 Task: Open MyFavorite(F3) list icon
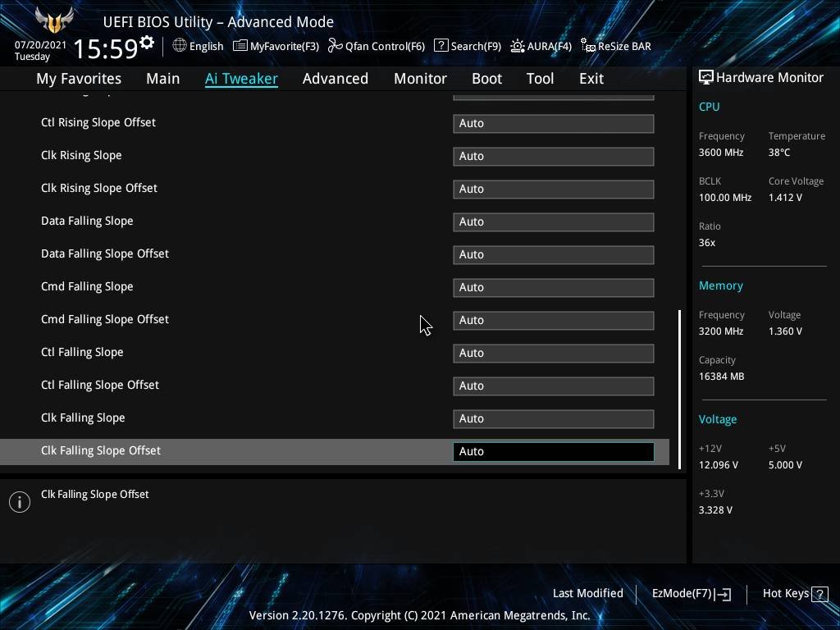click(240, 46)
